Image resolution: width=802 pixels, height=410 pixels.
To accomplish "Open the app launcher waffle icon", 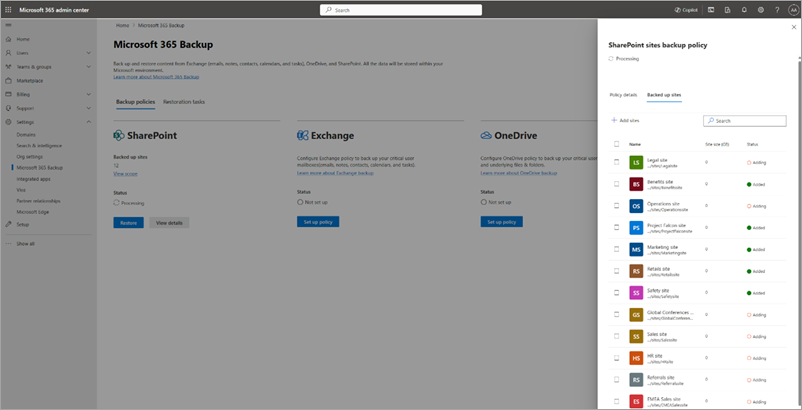I will click(x=8, y=10).
